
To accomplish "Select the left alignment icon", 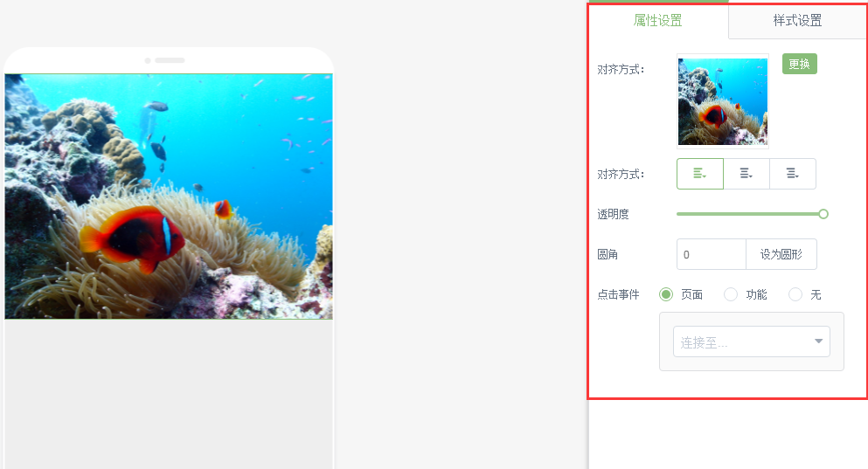I will click(x=699, y=174).
